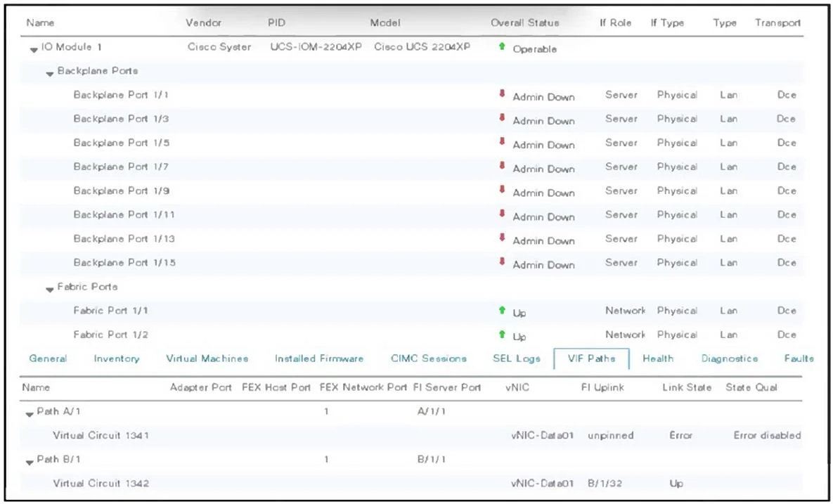Sort by Link State column header

point(687,387)
